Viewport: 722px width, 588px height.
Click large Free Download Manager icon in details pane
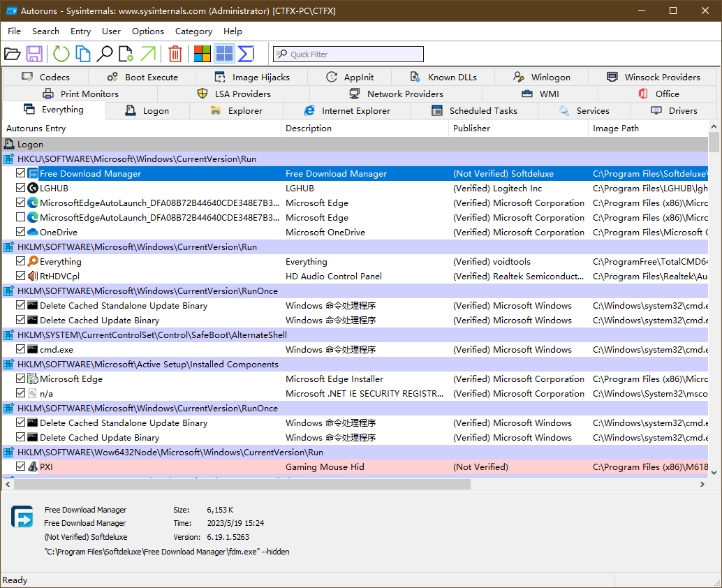pos(22,517)
